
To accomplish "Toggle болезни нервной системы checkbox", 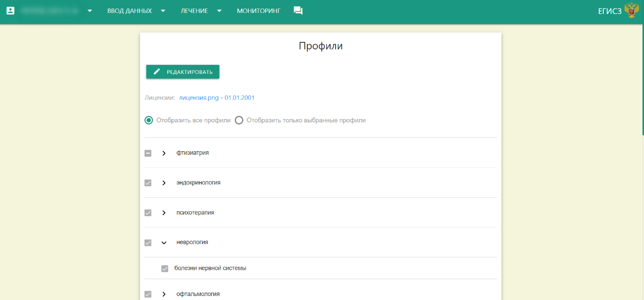I will tap(165, 268).
